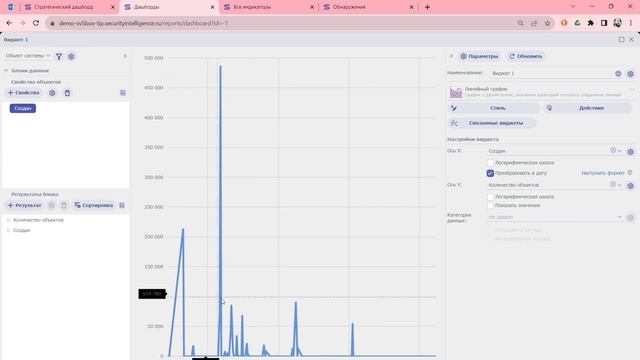Open the Объект системы dropdown

[27, 56]
